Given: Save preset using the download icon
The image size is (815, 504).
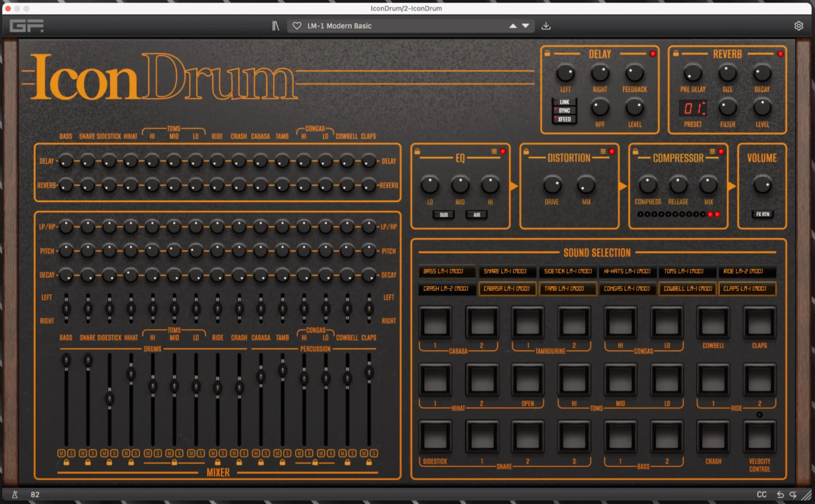Looking at the screenshot, I should [x=546, y=26].
